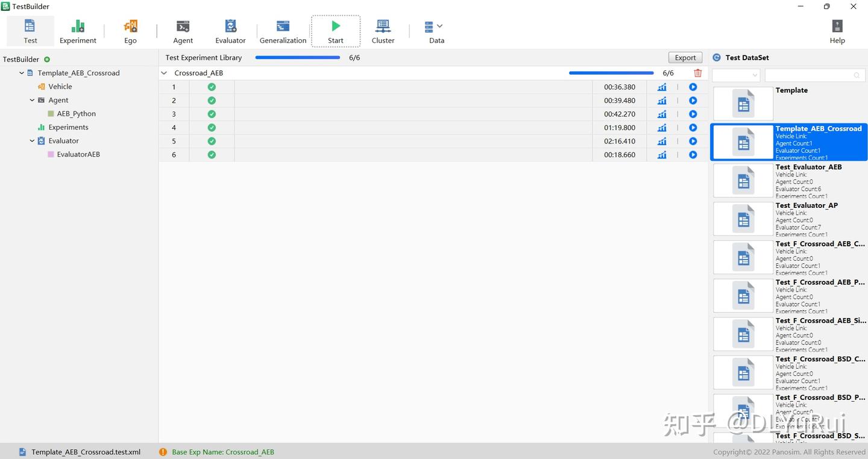Delete Crossroad_AEB with the red trash icon
The height and width of the screenshot is (459, 868).
point(697,73)
